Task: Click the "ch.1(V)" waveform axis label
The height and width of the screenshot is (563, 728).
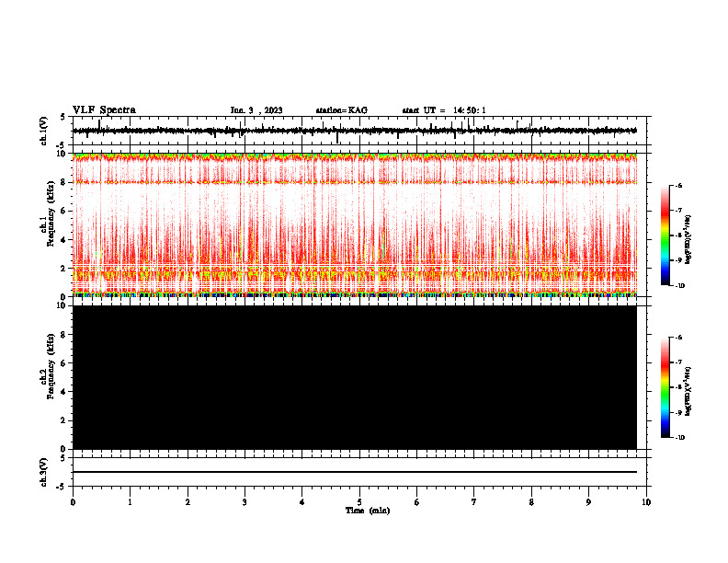Action: coord(44,131)
